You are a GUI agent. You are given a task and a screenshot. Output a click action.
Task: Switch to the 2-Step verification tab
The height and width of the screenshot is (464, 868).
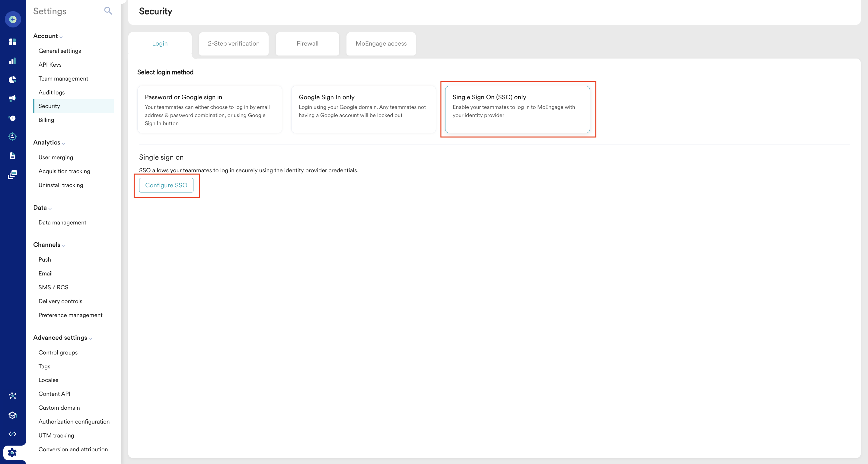tap(234, 43)
